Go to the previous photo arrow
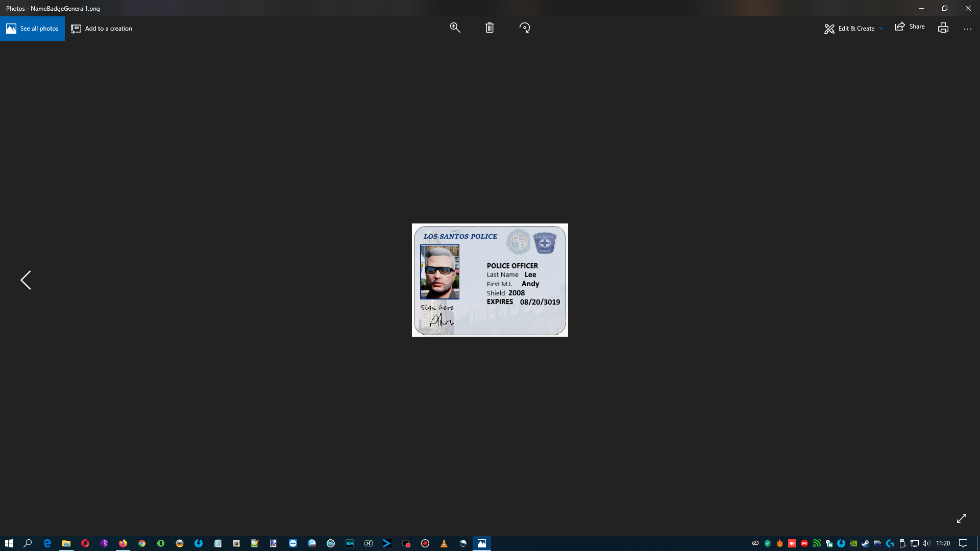The image size is (980, 551). [x=26, y=280]
